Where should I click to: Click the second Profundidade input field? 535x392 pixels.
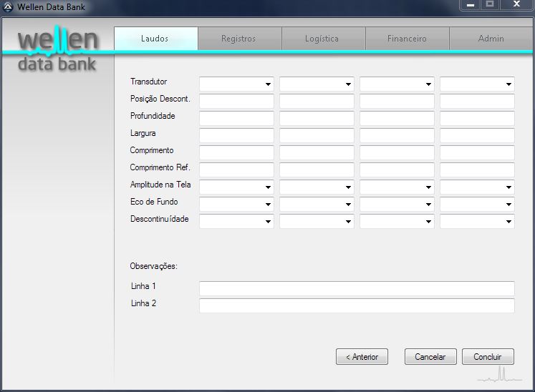pyautogui.click(x=317, y=118)
